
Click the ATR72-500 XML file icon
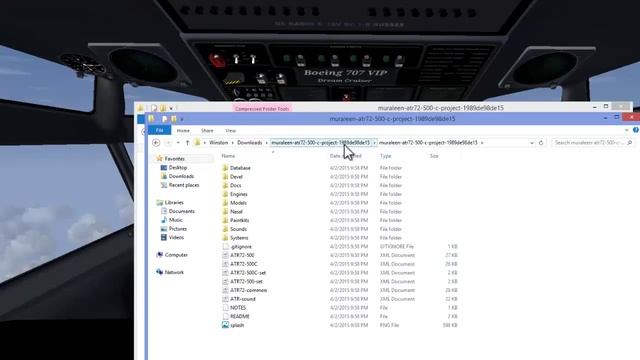pos(225,255)
